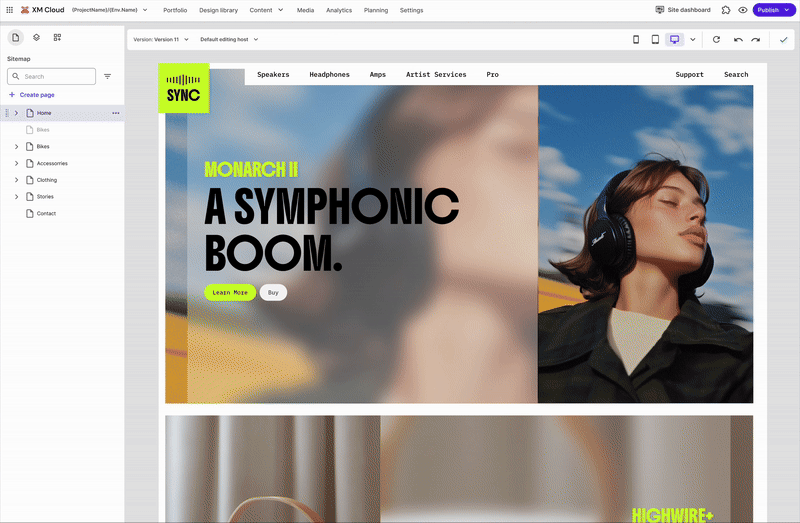Open the Media menu
Viewport: 800px width, 523px height.
click(305, 10)
